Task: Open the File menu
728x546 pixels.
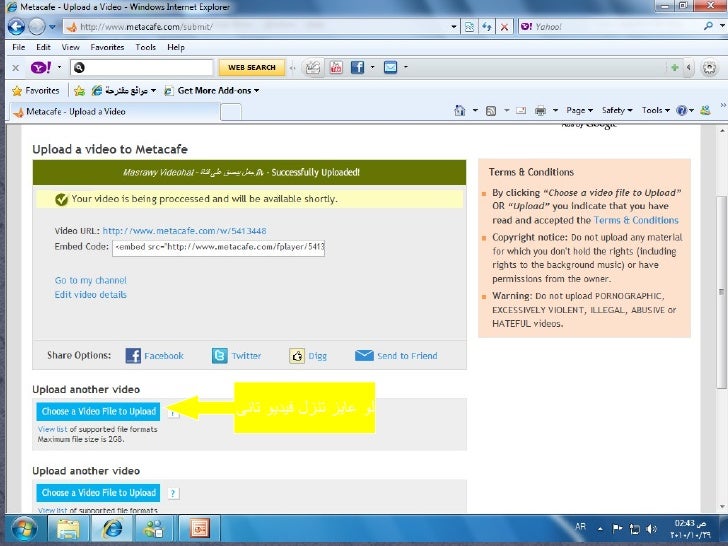Action: pyautogui.click(x=19, y=47)
